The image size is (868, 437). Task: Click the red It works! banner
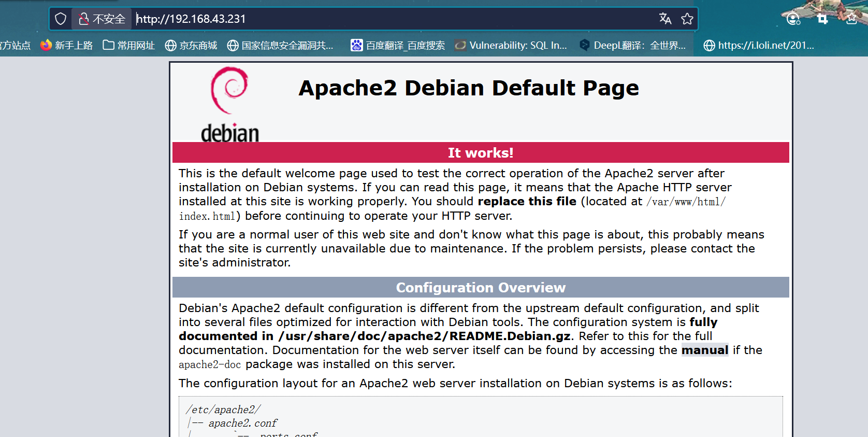click(481, 152)
